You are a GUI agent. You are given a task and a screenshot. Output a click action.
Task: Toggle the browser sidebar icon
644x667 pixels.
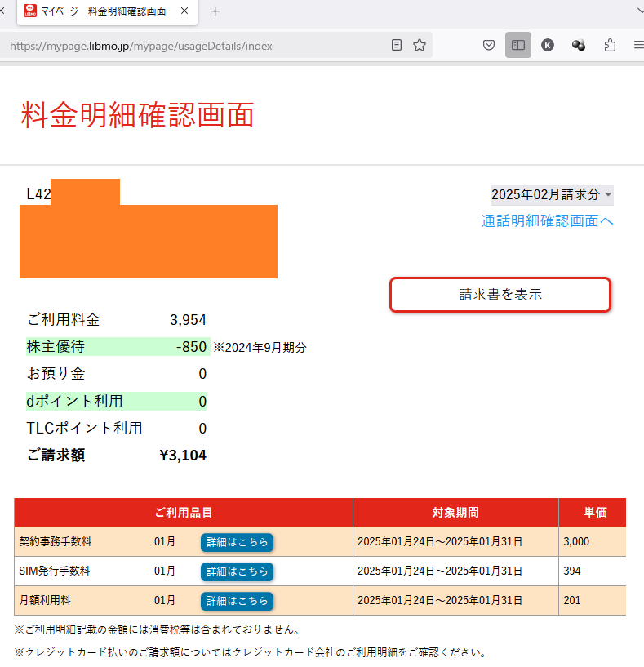[518, 46]
